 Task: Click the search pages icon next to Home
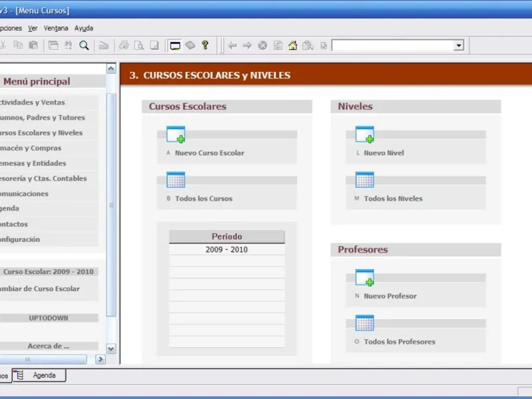[x=308, y=45]
